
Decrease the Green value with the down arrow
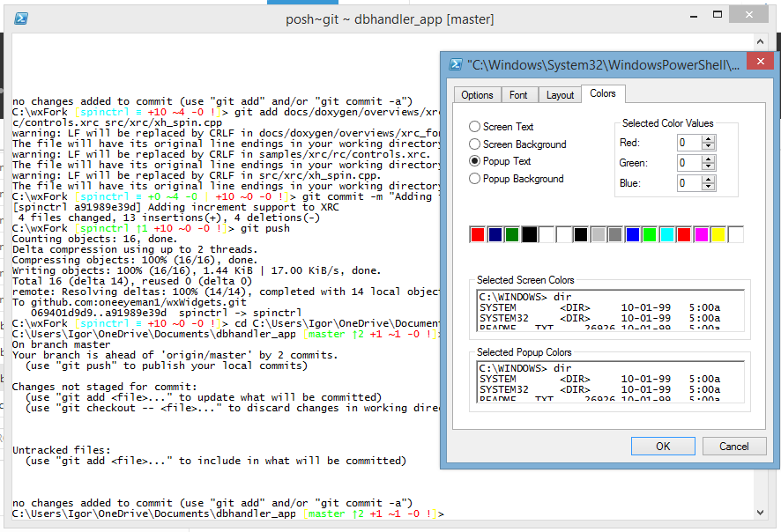[709, 166]
